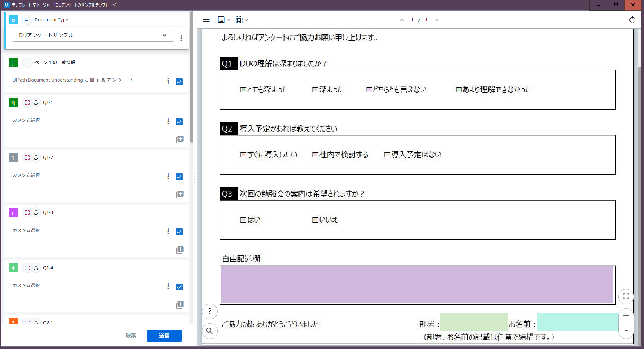
Task: Click the red region-selection icon for Q1-2
Action: [27, 157]
